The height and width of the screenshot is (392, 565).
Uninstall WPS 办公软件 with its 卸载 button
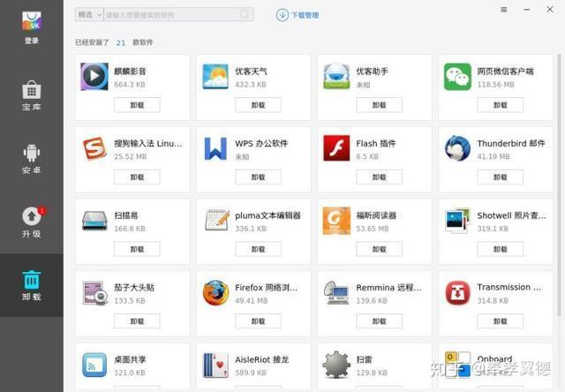pyautogui.click(x=258, y=177)
